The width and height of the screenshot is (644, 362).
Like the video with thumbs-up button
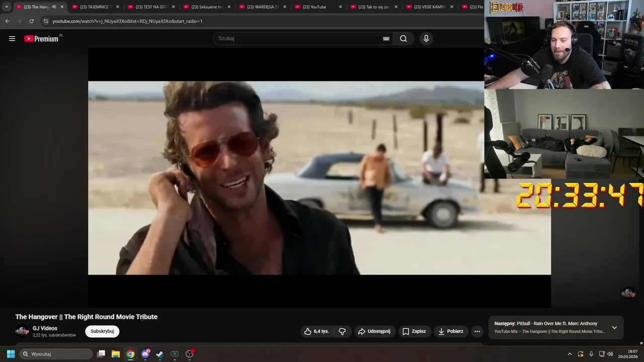(316, 331)
